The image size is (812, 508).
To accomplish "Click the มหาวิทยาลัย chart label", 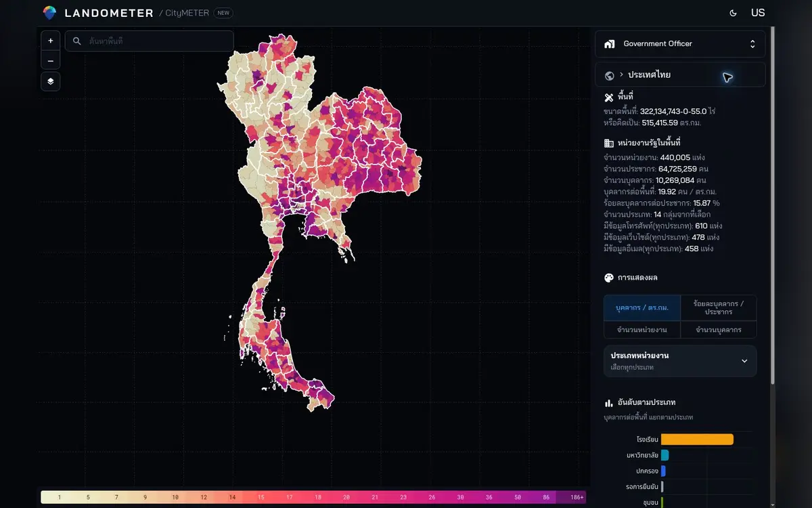I will pyautogui.click(x=642, y=455).
